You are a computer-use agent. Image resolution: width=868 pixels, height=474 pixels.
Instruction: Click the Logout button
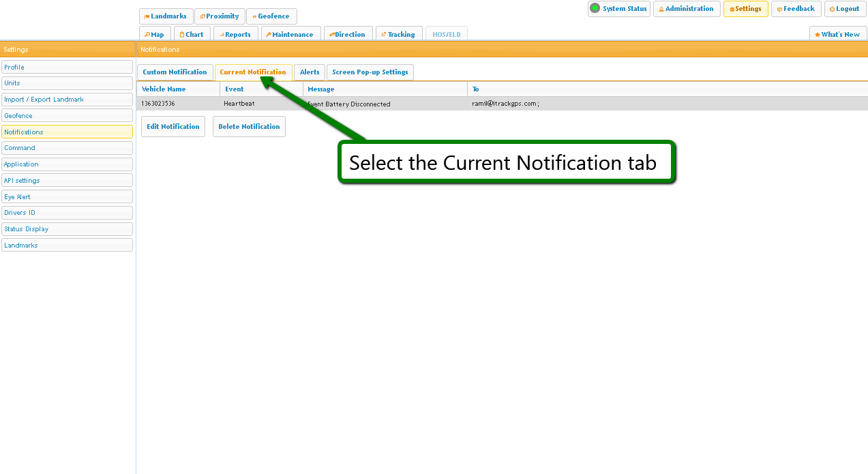845,9
